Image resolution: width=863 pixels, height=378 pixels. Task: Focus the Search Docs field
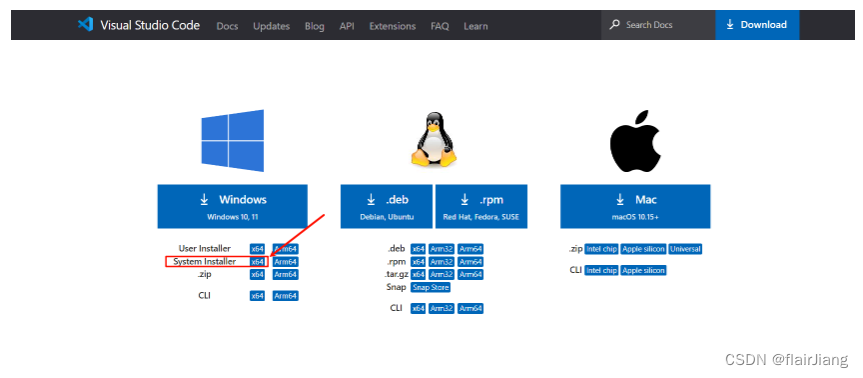[658, 25]
